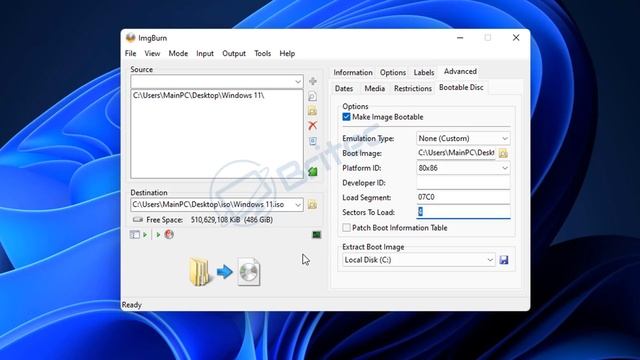Click the browse for a file icon
Image resolution: width=640 pixels, height=360 pixels.
point(312,96)
